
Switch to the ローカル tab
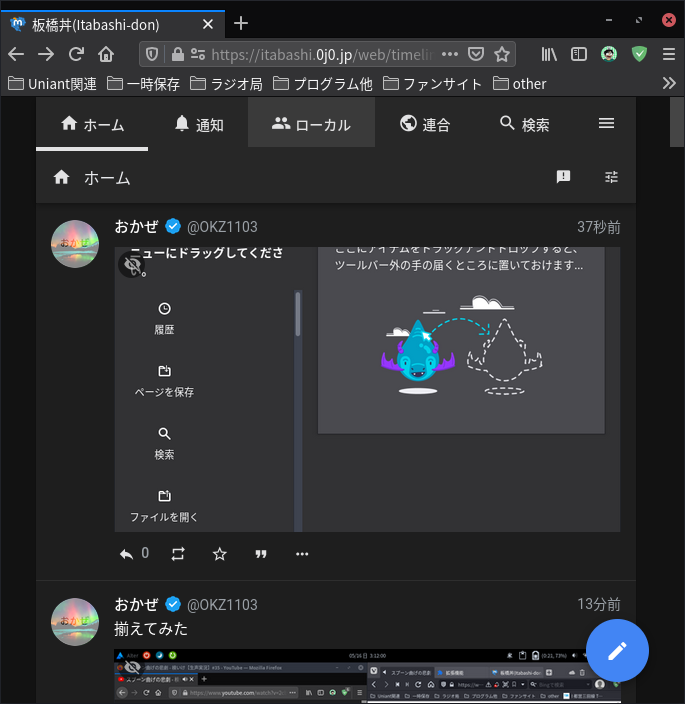pos(311,124)
